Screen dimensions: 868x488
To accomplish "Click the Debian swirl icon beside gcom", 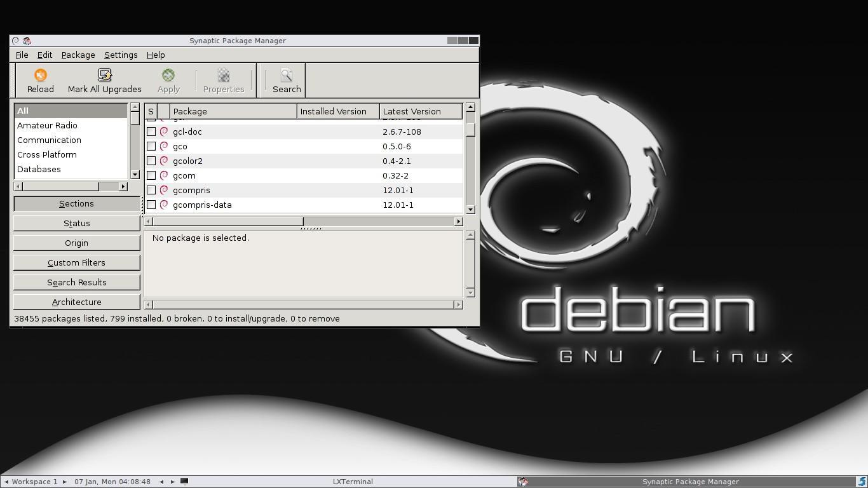I will (164, 175).
